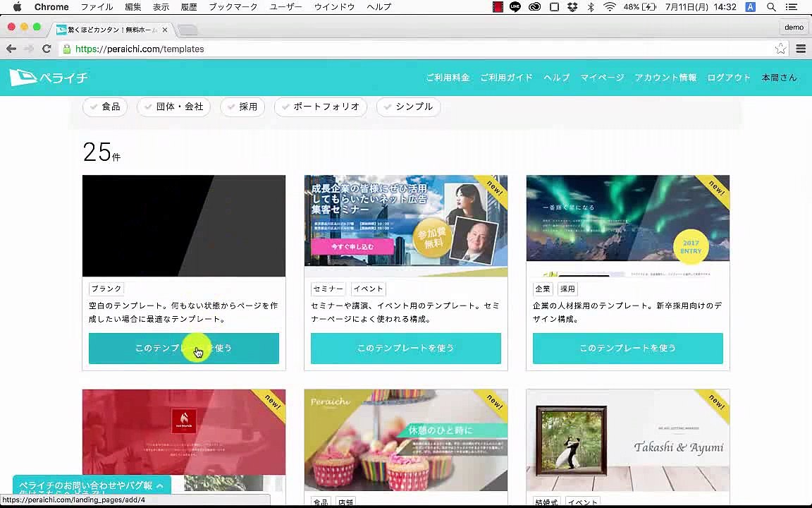Image resolution: width=812 pixels, height=508 pixels.
Task: Click the Dropbox menu bar icon
Action: coord(572,7)
